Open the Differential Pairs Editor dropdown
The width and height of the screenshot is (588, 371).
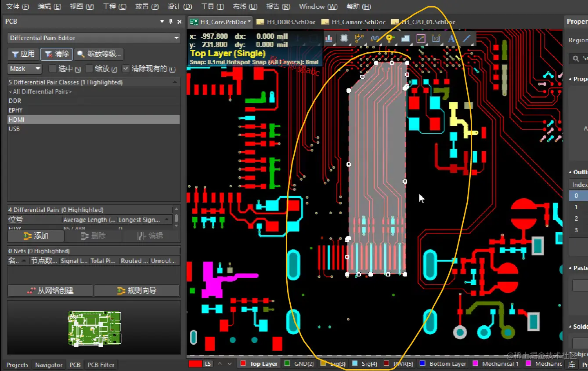(x=94, y=38)
